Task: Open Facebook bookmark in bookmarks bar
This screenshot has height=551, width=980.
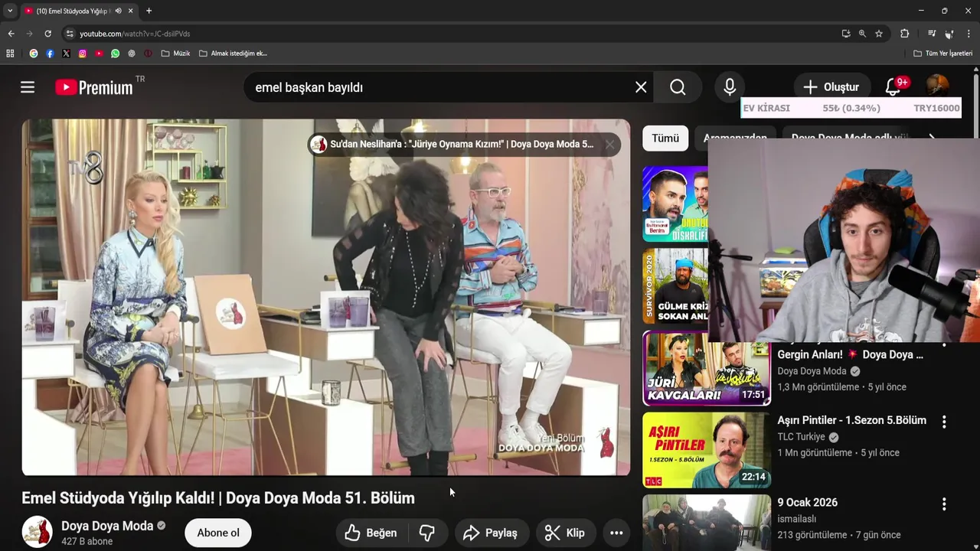Action: pos(50,54)
